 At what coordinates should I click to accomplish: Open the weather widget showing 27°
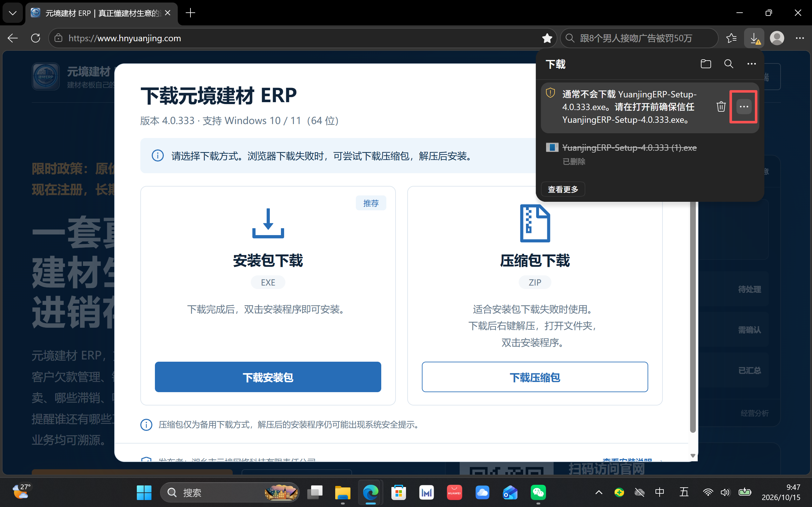click(22, 491)
